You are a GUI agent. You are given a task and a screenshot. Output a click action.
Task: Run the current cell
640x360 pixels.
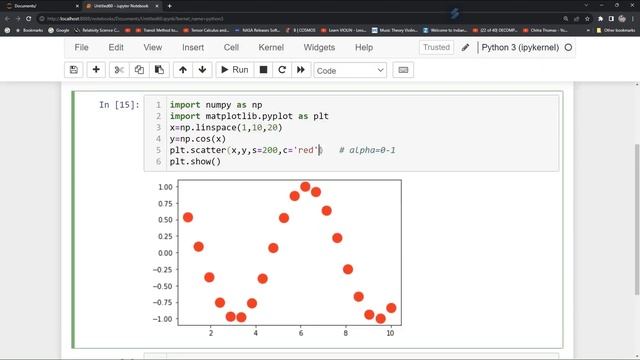click(235, 70)
